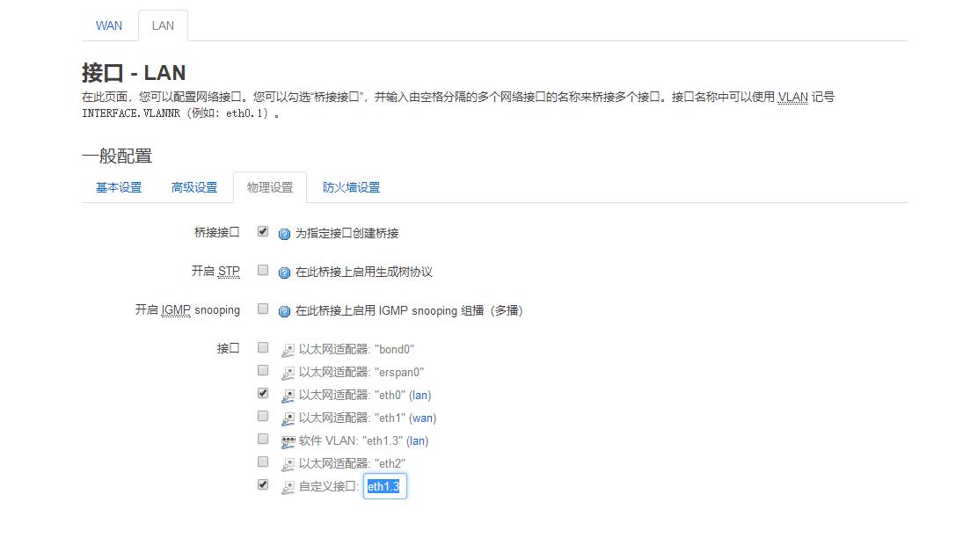Click the help icon beside 桥接接口

pos(283,232)
